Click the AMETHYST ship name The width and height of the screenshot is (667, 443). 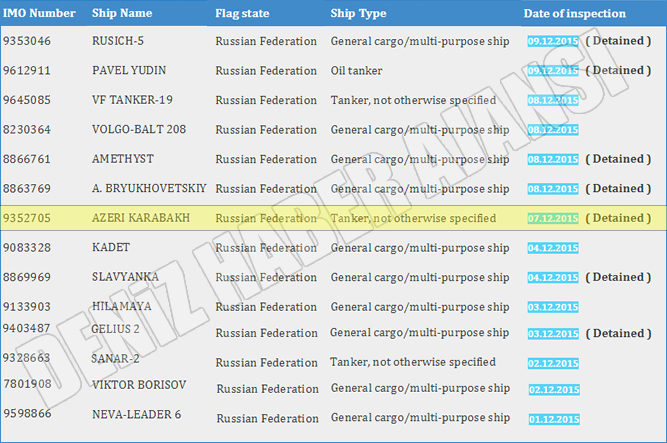pyautogui.click(x=123, y=159)
